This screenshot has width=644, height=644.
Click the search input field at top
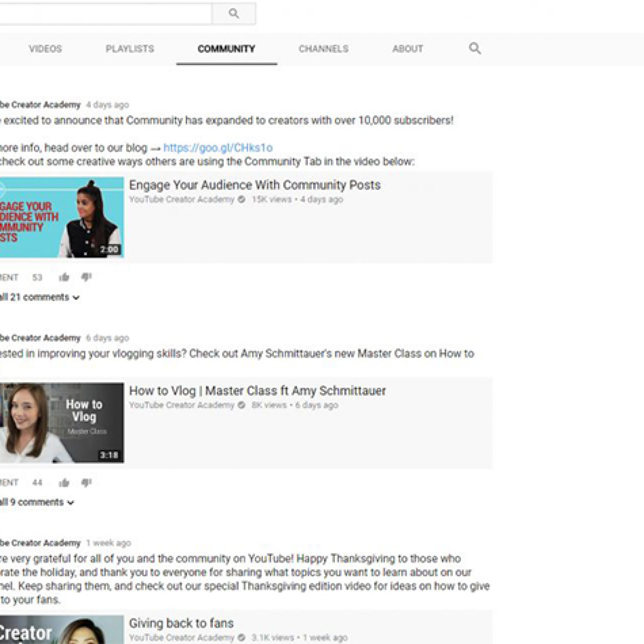click(x=105, y=14)
